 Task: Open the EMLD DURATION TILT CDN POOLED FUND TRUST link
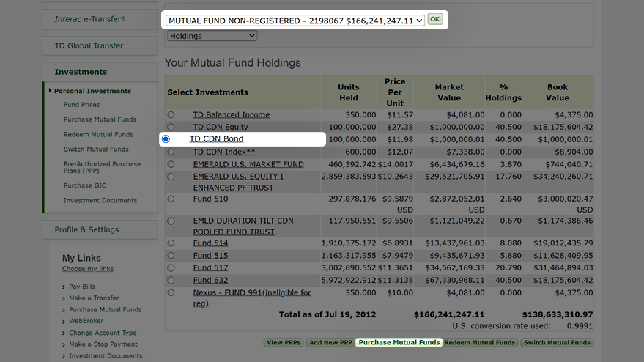coord(243,226)
